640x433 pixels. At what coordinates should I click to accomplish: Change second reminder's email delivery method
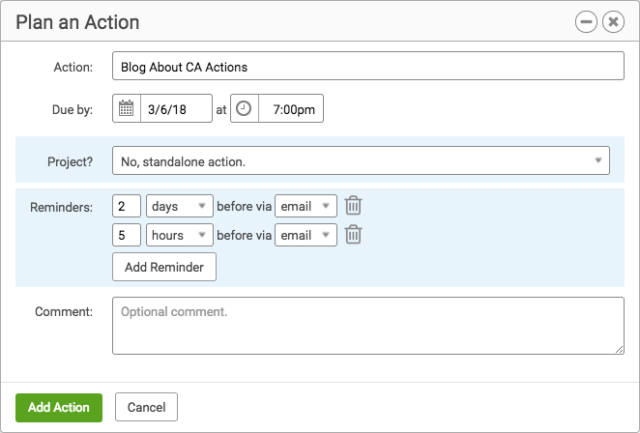tap(306, 235)
